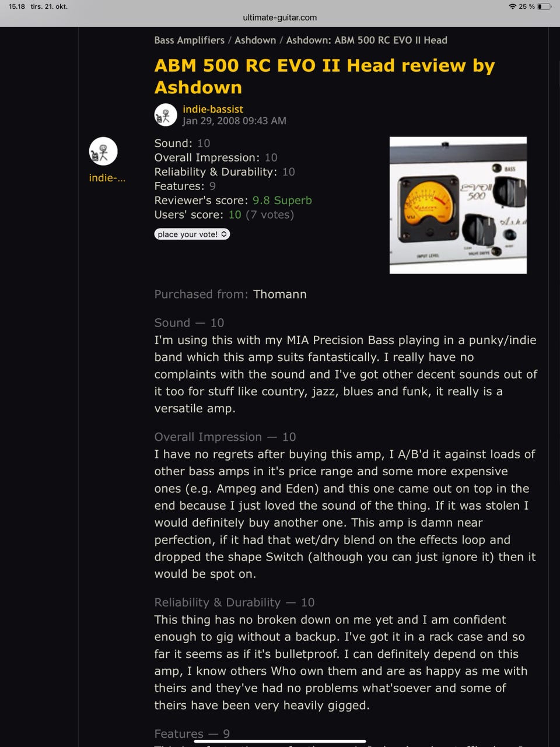Visit indie-bassist's profile link

212,109
